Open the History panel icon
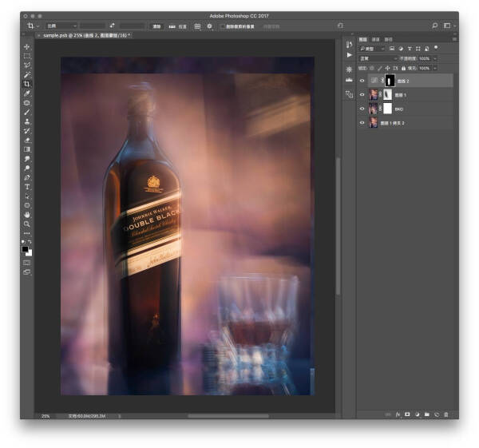 click(x=349, y=45)
